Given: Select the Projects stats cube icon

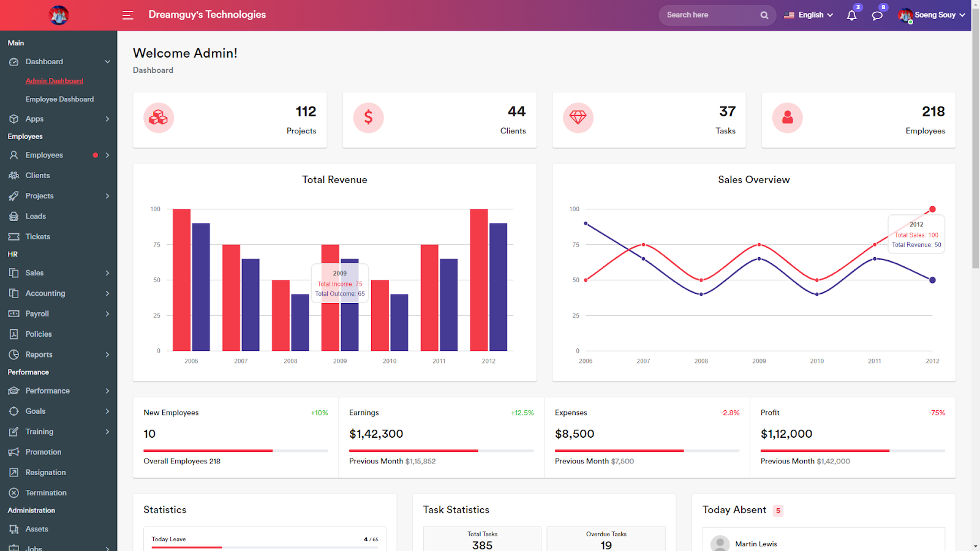Looking at the screenshot, I should [x=159, y=118].
